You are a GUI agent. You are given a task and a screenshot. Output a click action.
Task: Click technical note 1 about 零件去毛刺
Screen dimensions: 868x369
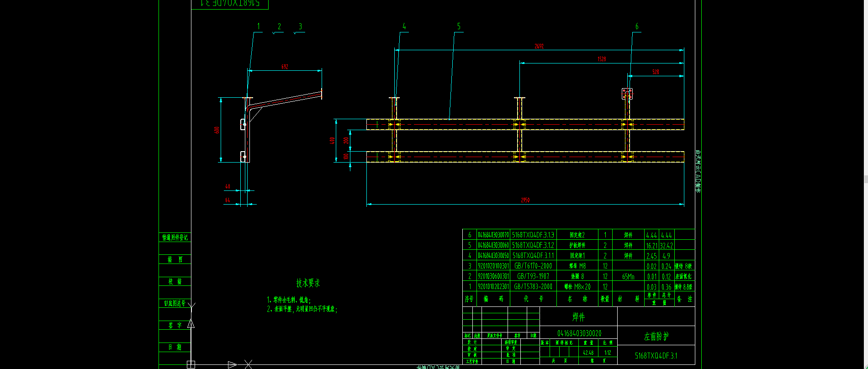point(289,300)
